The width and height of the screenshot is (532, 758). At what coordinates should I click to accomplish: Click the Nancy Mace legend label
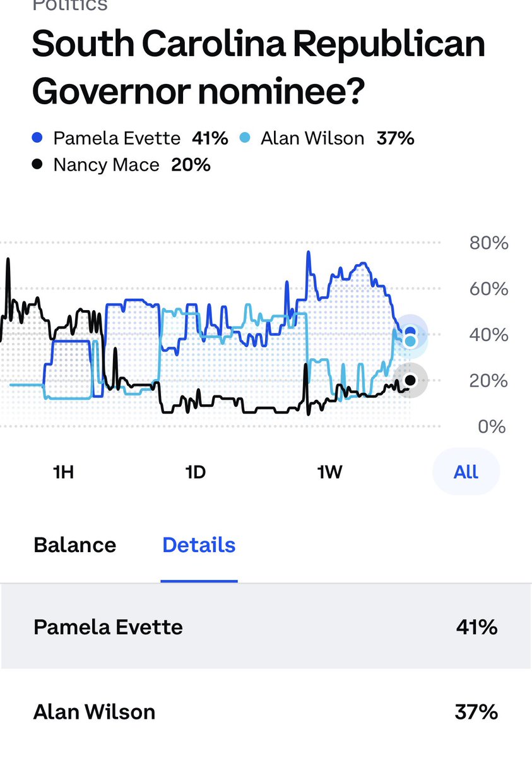point(107,165)
